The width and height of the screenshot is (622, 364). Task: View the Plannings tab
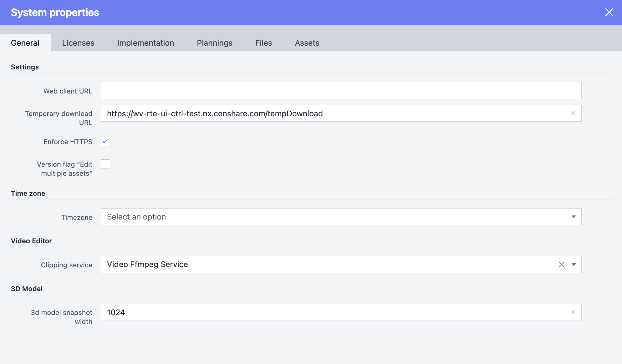point(215,43)
